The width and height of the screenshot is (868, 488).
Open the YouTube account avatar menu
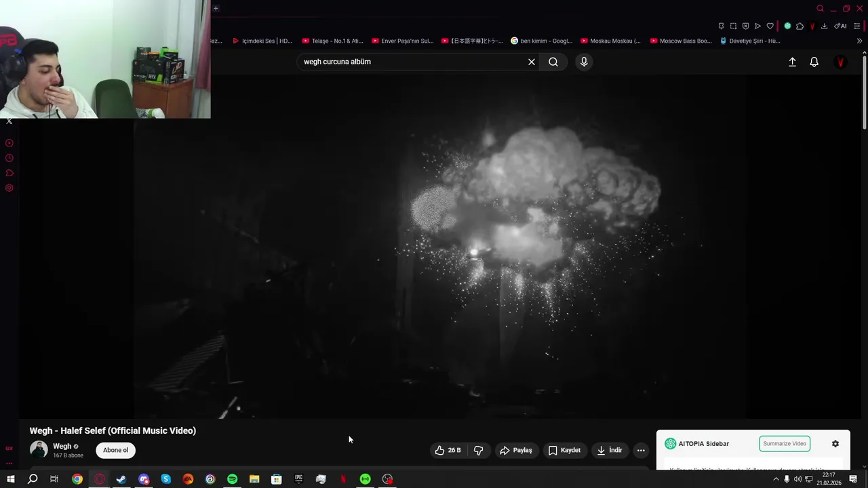click(x=841, y=62)
